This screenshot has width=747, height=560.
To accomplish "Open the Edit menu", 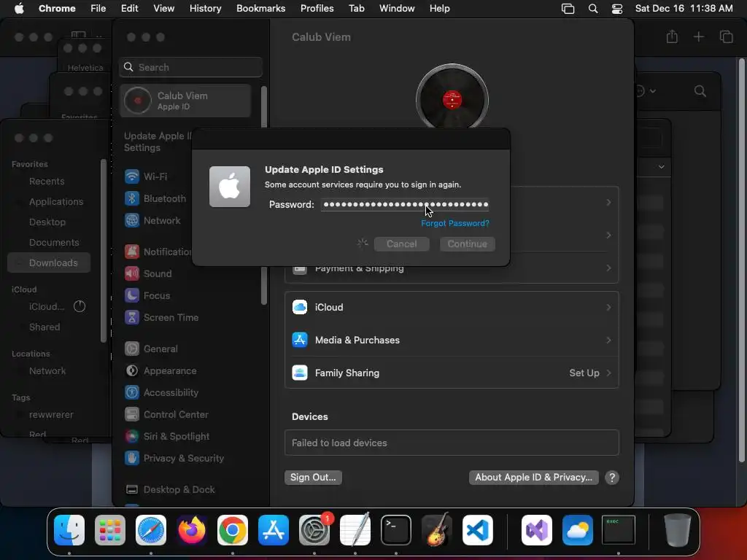I will pos(130,9).
